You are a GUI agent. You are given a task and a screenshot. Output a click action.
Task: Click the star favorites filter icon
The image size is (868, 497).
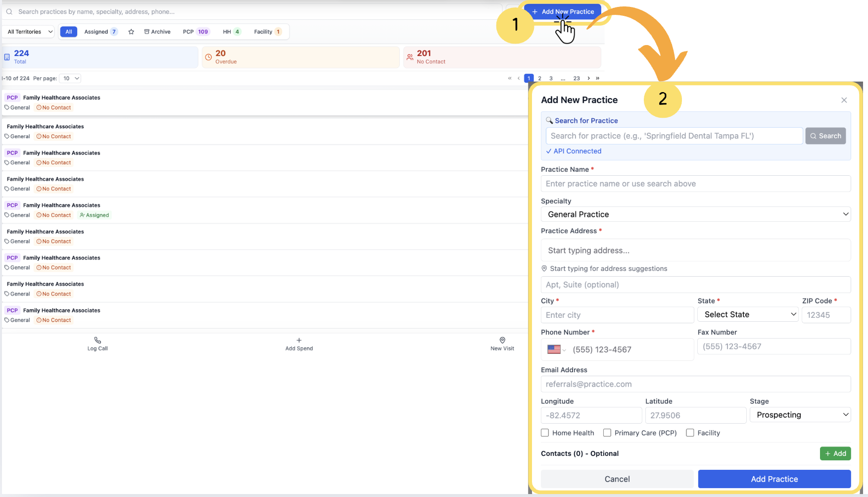[131, 32]
